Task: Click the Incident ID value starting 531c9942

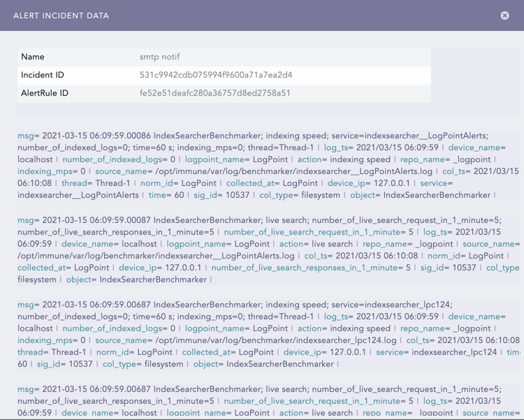Action: [216, 75]
